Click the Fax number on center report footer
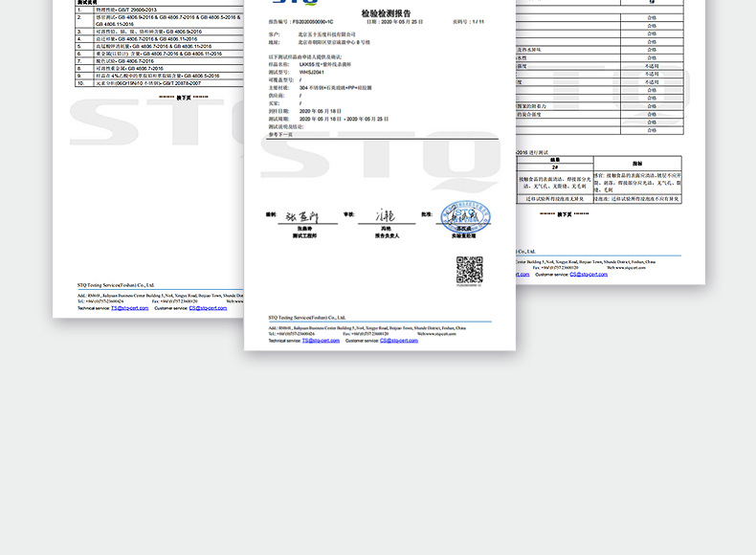This screenshot has height=555, width=756. pyautogui.click(x=366, y=334)
